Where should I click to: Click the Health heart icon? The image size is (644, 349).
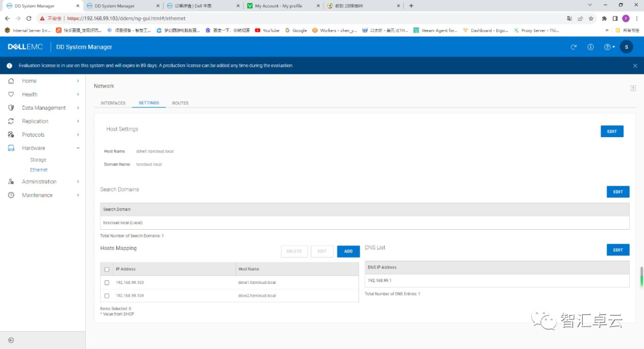click(x=11, y=94)
